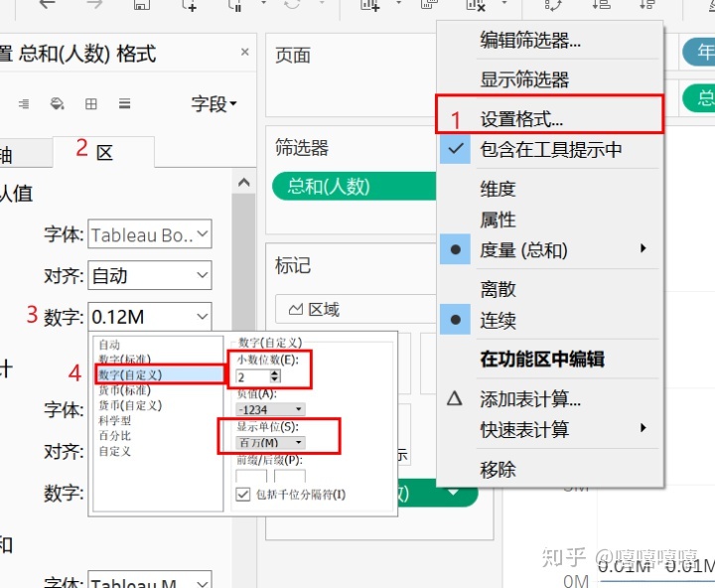This screenshot has height=588, width=715.
Task: Choose 显示筛选器 from the context menu
Action: (x=549, y=79)
